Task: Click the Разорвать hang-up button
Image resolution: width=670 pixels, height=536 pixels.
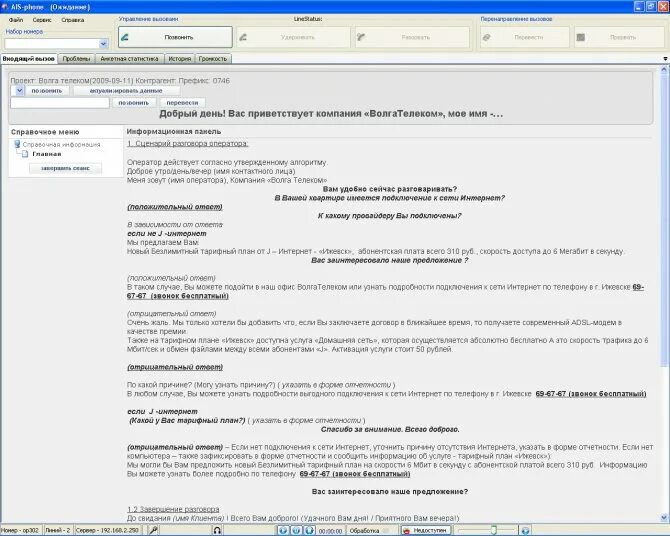Action: (412, 37)
